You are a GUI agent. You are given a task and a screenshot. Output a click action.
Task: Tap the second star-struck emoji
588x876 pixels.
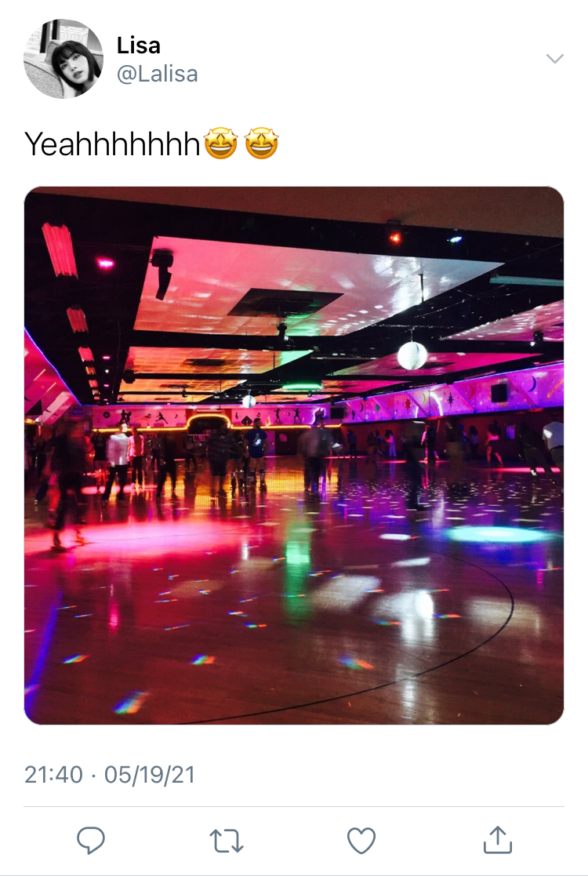[x=261, y=144]
